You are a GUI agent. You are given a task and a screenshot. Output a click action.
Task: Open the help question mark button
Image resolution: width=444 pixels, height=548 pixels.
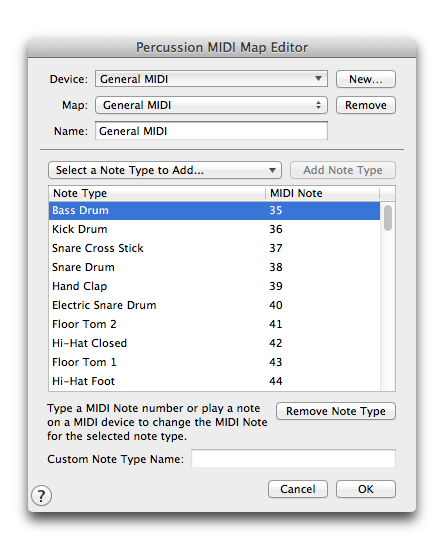(x=41, y=495)
